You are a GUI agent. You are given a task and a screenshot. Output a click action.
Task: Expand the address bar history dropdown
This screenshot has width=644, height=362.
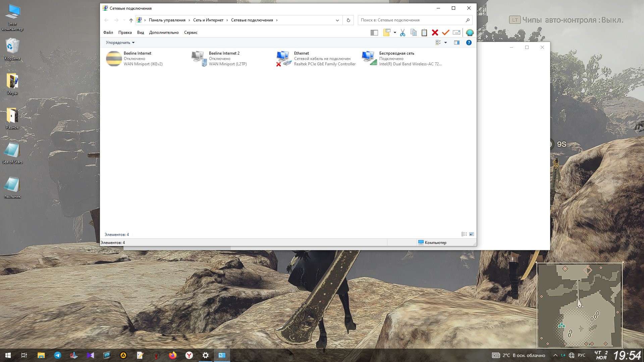[337, 20]
